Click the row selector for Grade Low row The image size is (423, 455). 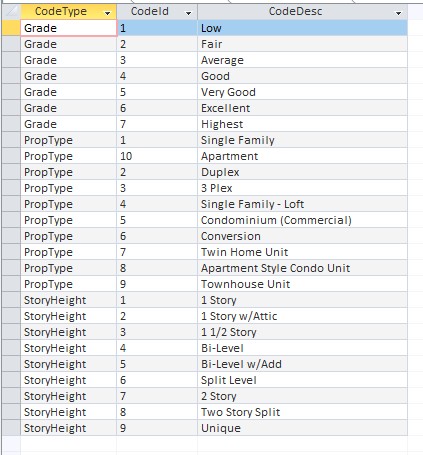pos(11,28)
